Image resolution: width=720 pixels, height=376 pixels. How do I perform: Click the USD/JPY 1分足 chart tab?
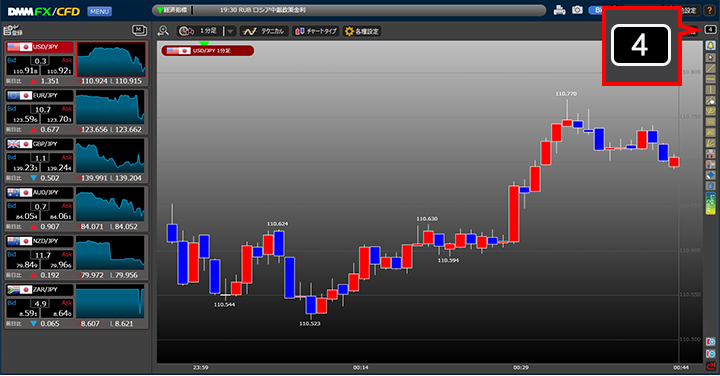208,51
